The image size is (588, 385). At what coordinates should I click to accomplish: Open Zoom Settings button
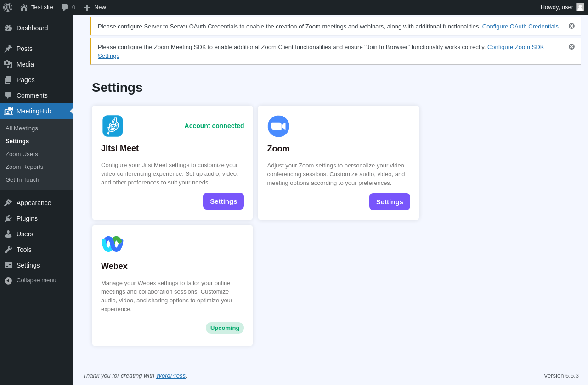[x=390, y=202]
